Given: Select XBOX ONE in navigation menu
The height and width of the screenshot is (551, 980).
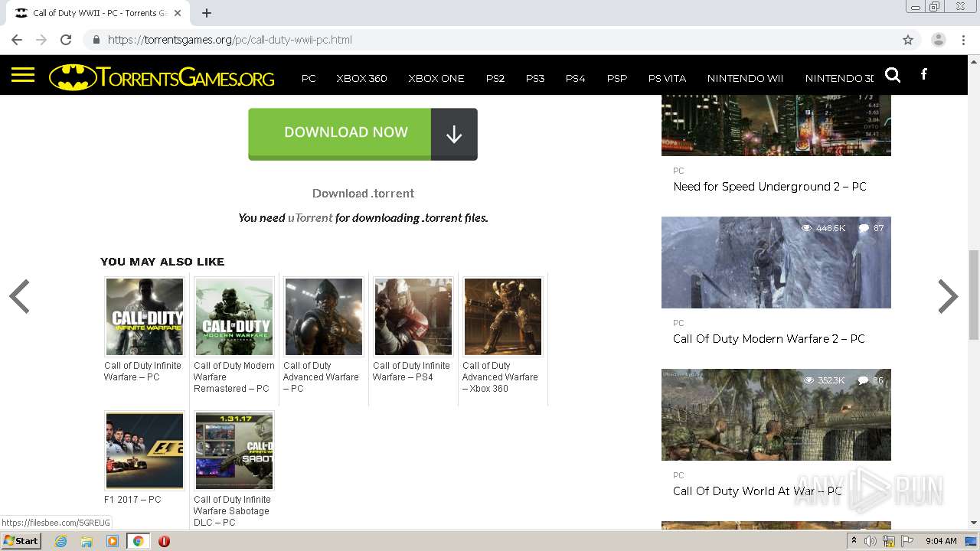Looking at the screenshot, I should click(436, 78).
